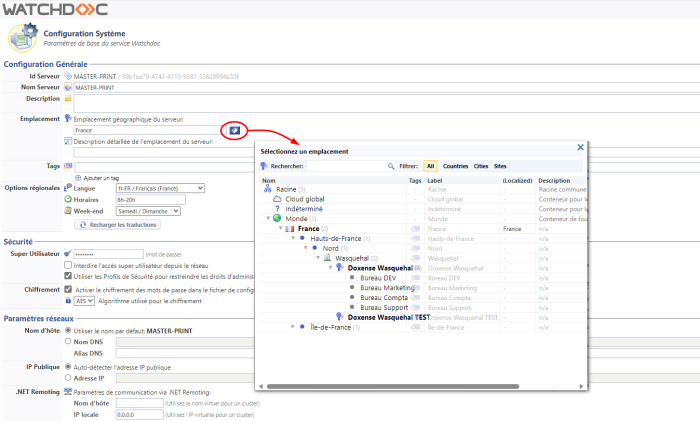
Task: Switch to the Cities filter tab
Action: (x=481, y=166)
